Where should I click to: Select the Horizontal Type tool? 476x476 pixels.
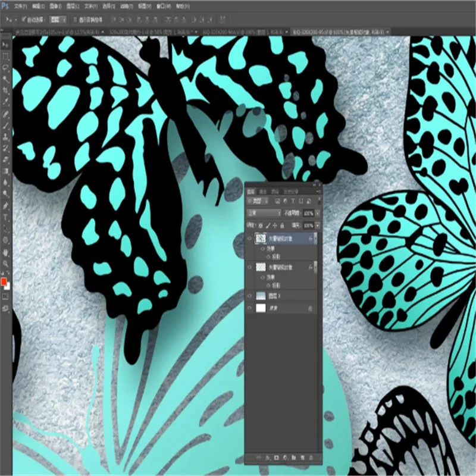(x=5, y=217)
